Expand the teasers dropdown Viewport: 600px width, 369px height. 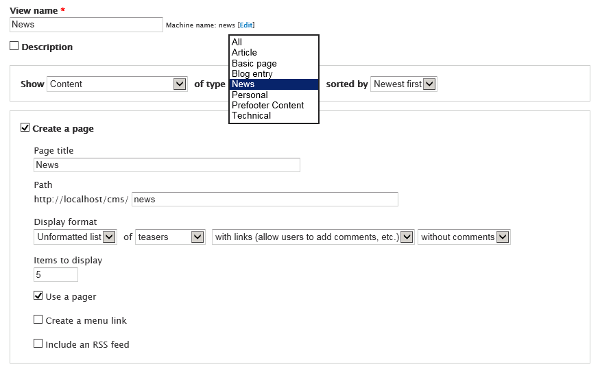[170, 237]
